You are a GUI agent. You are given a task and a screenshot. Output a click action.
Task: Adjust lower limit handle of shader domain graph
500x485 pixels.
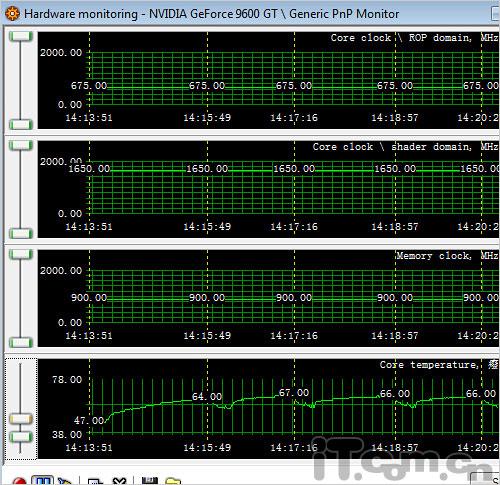(21, 233)
